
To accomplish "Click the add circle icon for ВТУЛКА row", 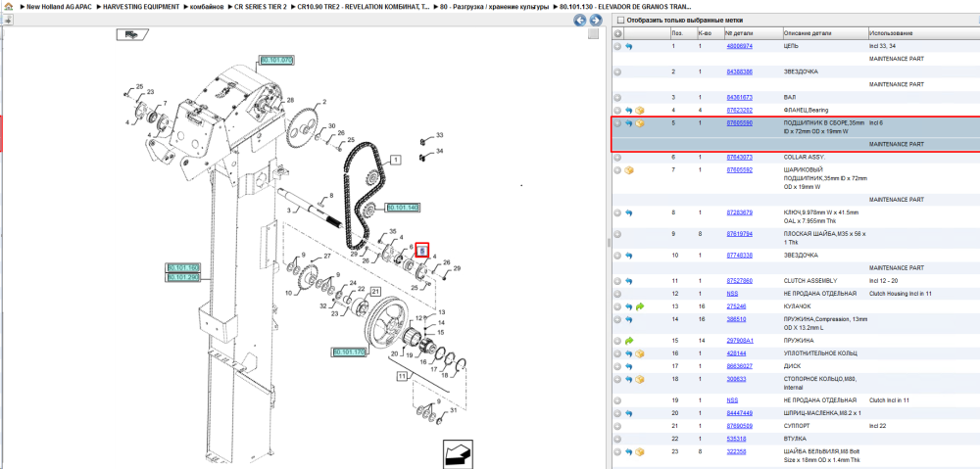I will (x=617, y=439).
